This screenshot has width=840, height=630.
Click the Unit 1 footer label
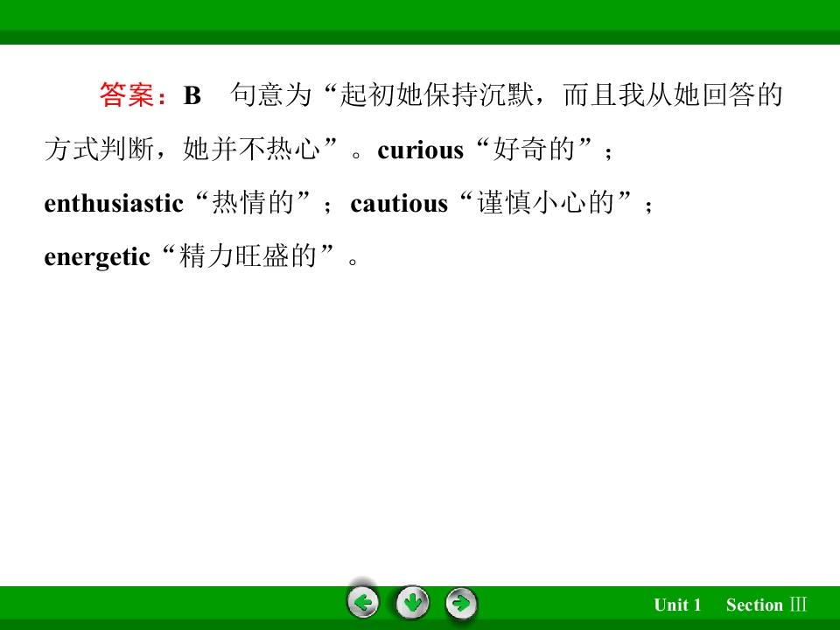pyautogui.click(x=677, y=605)
